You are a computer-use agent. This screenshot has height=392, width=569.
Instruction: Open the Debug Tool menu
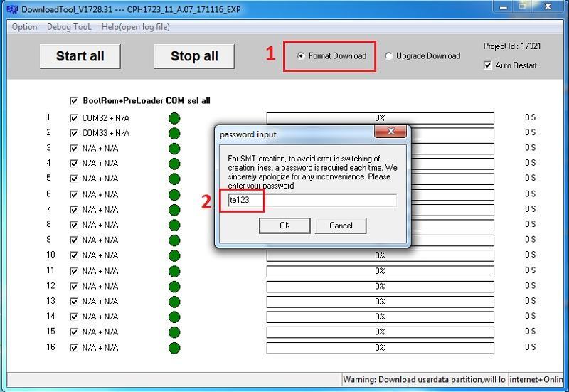tap(69, 27)
